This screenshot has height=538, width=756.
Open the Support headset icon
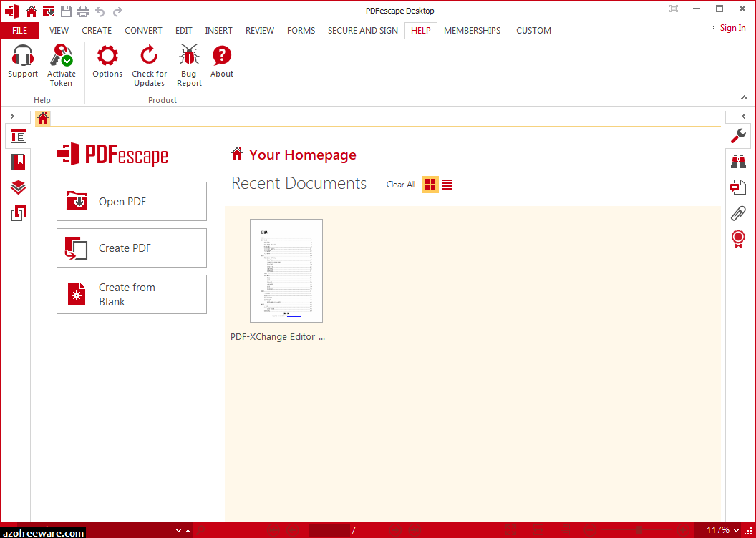pyautogui.click(x=23, y=55)
